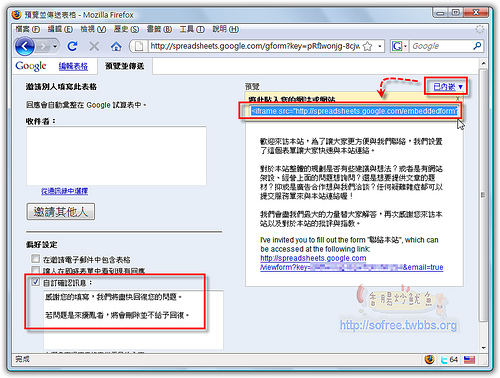Click the Forward navigation arrow

(x=43, y=46)
